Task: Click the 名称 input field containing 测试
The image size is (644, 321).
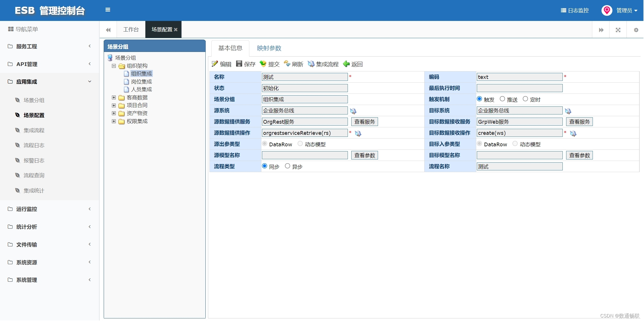Action: click(x=304, y=77)
